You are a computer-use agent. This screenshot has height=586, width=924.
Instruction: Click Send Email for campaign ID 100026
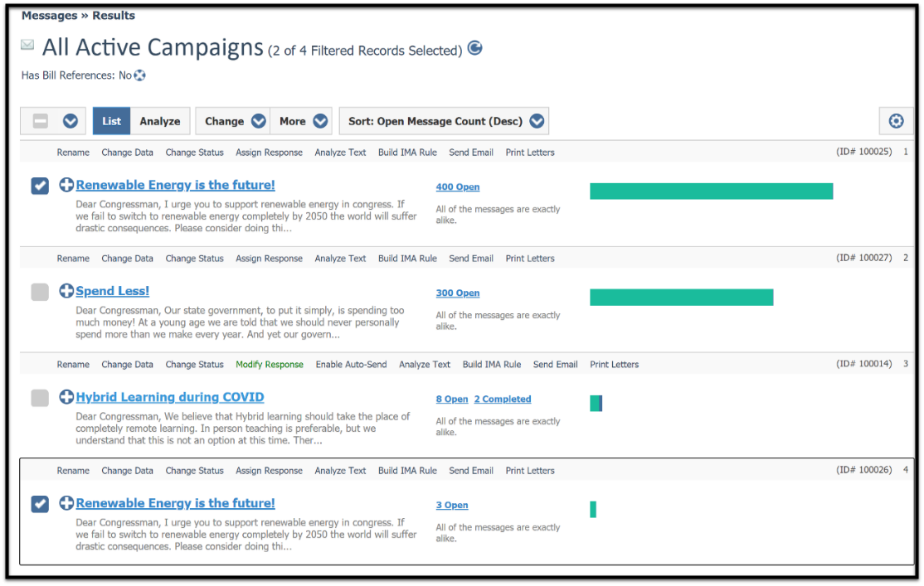coord(471,471)
